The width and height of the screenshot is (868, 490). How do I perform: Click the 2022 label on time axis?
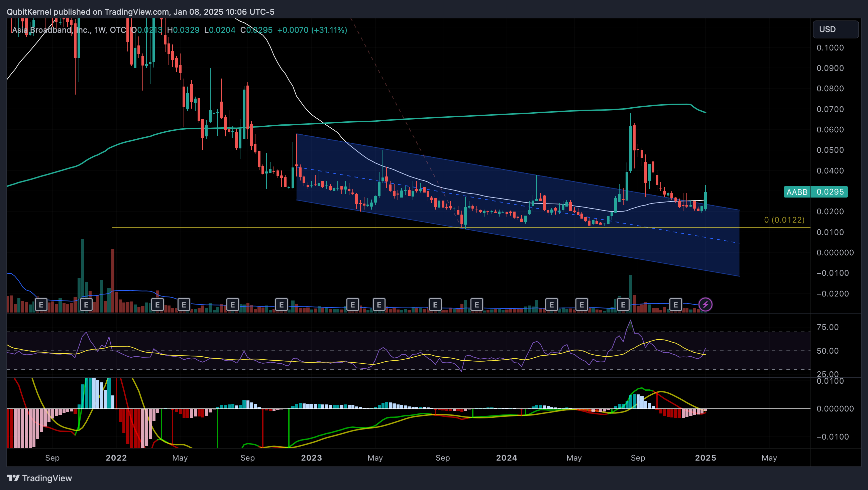click(x=116, y=458)
